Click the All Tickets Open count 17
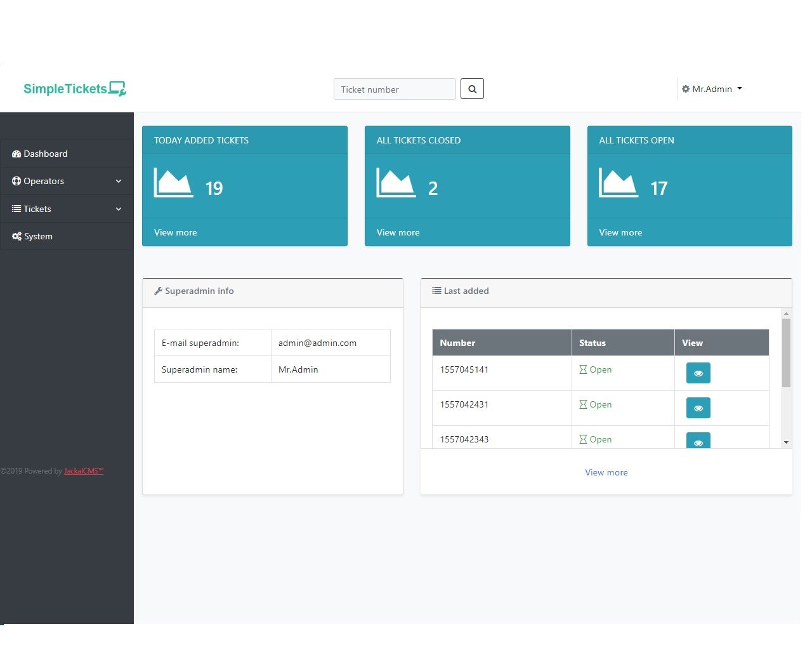This screenshot has width=812, height=650. [659, 189]
